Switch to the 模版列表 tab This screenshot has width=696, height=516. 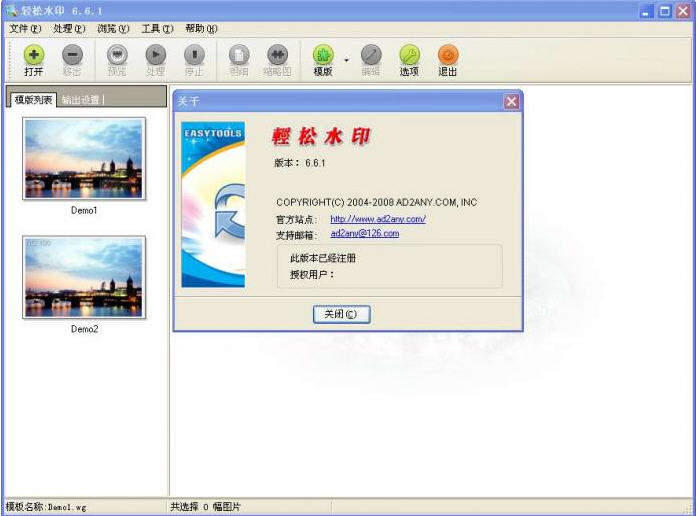click(33, 99)
